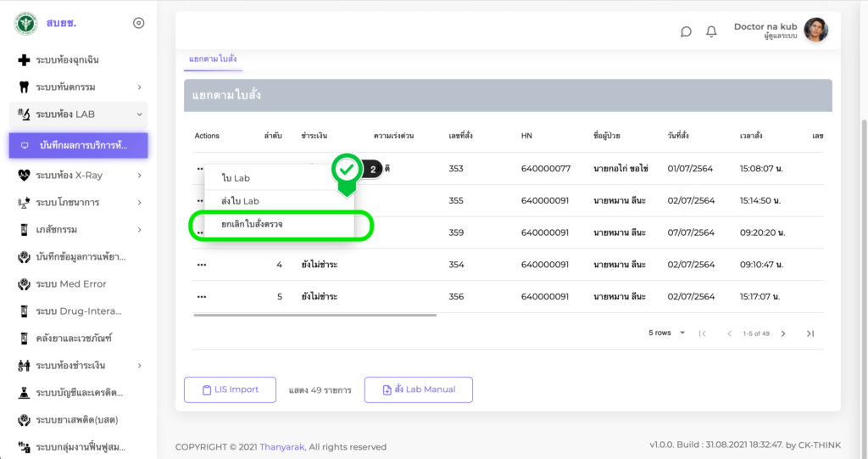The height and width of the screenshot is (459, 868).
Task: Switch to the แยกตามใบสั่ง tab
Action: pos(213,59)
